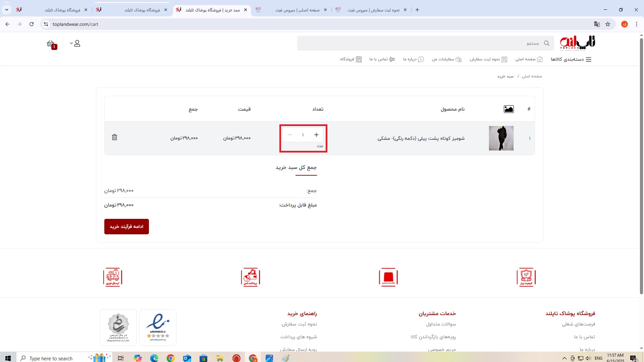Click the Tapland site logo

pyautogui.click(x=578, y=43)
